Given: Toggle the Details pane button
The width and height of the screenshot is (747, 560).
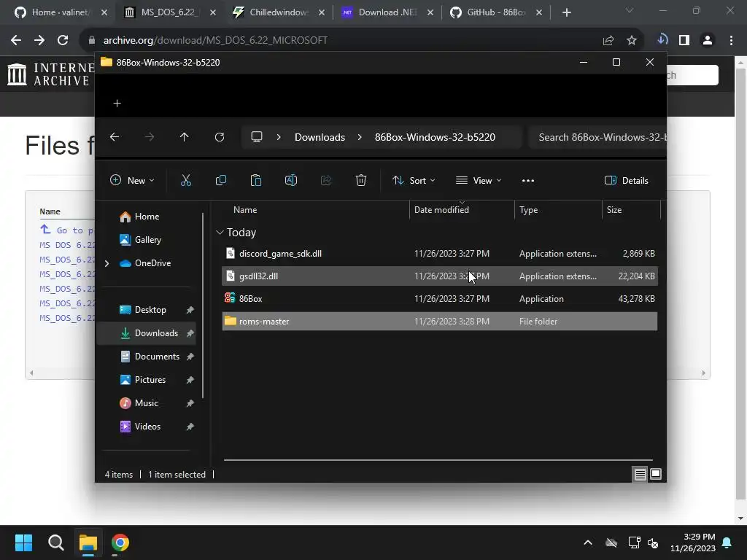Looking at the screenshot, I should click(626, 181).
